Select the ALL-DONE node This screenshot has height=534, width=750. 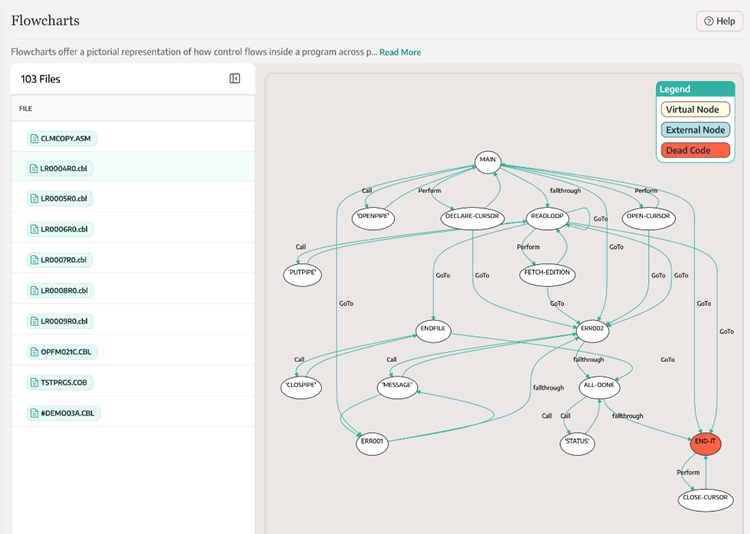pos(599,385)
